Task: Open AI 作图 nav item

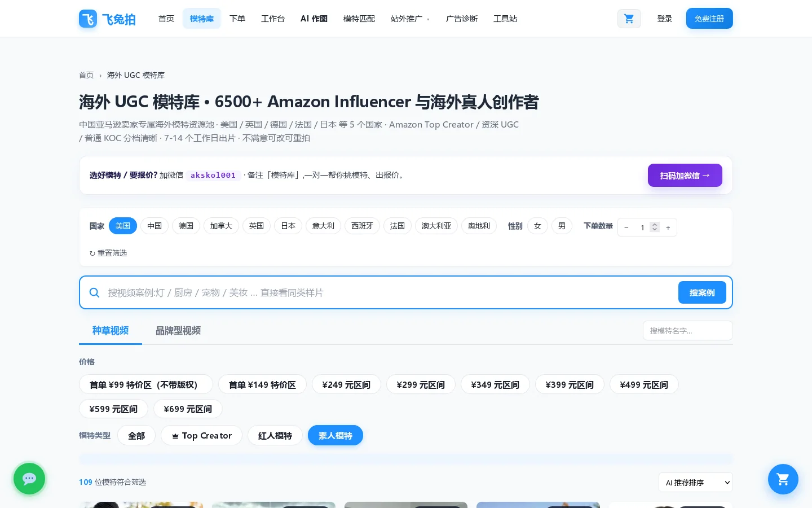Action: 314,19
